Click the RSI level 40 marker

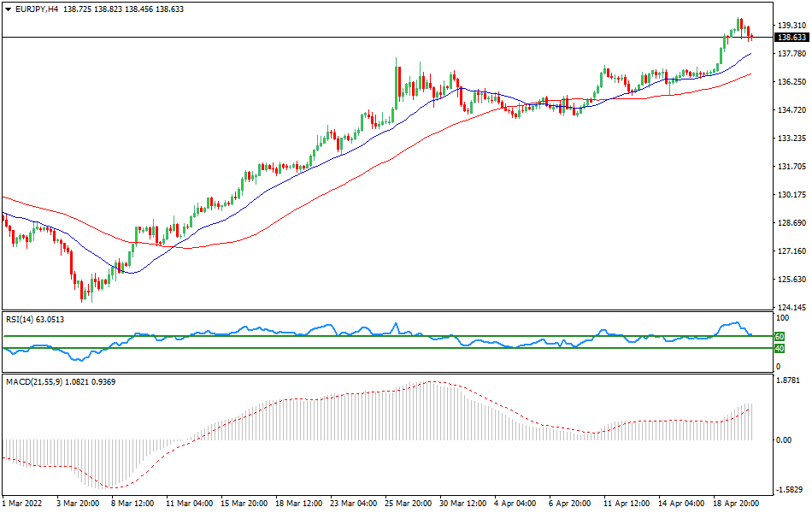tap(780, 348)
